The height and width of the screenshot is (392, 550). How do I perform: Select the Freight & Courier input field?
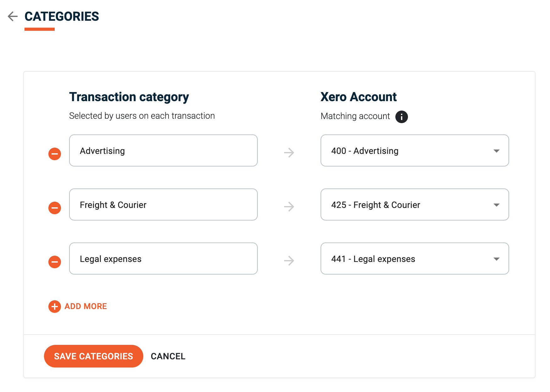(x=163, y=205)
